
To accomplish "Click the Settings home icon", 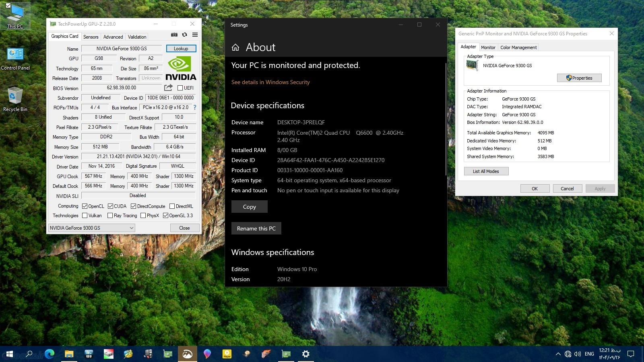I will click(235, 47).
